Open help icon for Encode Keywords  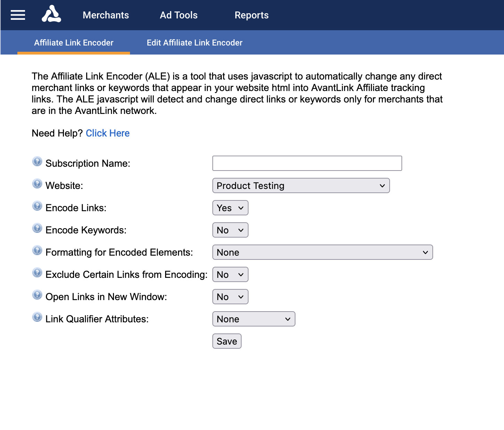click(37, 228)
